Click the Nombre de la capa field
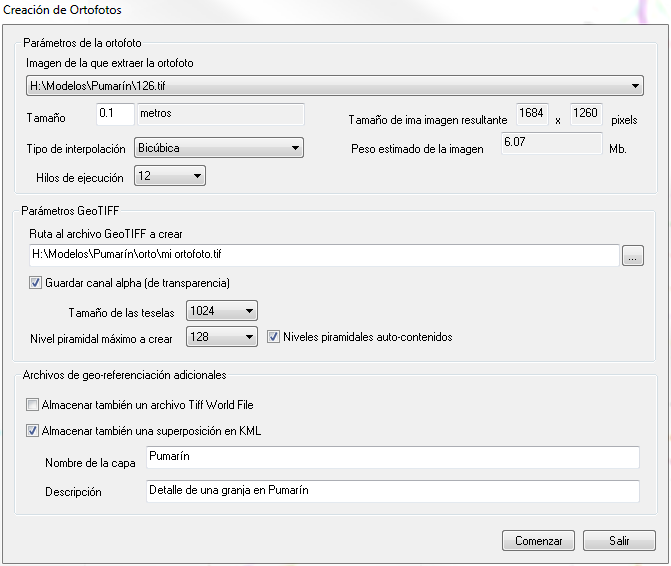The height and width of the screenshot is (566, 671). click(391, 457)
